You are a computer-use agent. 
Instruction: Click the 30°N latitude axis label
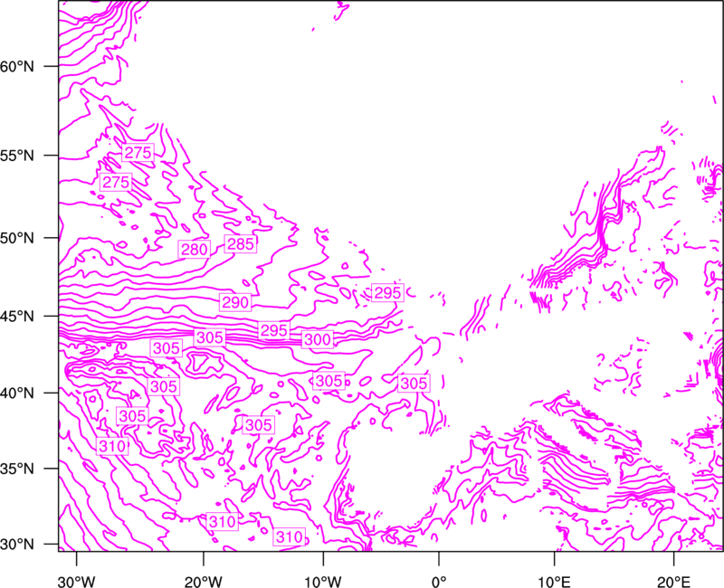click(17, 545)
